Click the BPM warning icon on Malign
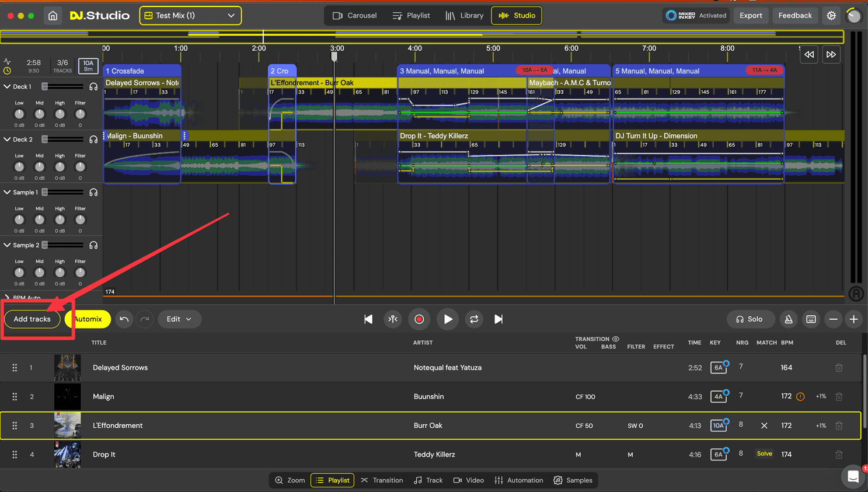The image size is (868, 492). pyautogui.click(x=800, y=396)
